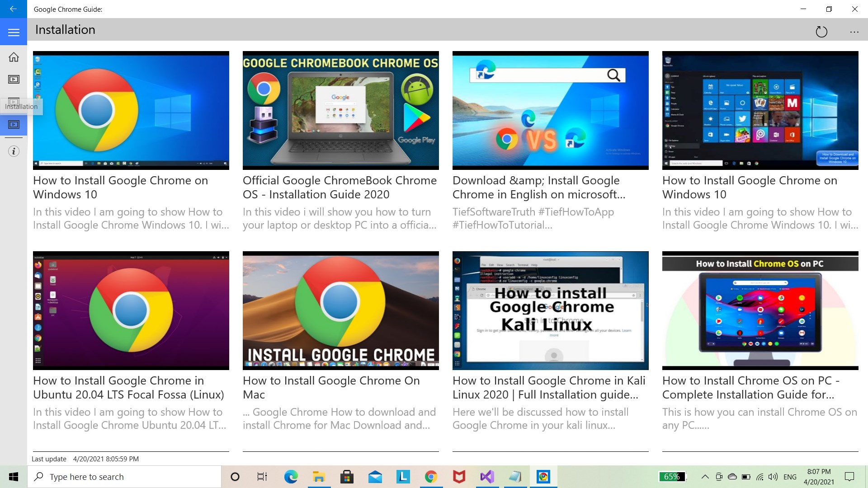The height and width of the screenshot is (488, 868).
Task: Open the hamburger navigation menu
Action: pos(14,32)
